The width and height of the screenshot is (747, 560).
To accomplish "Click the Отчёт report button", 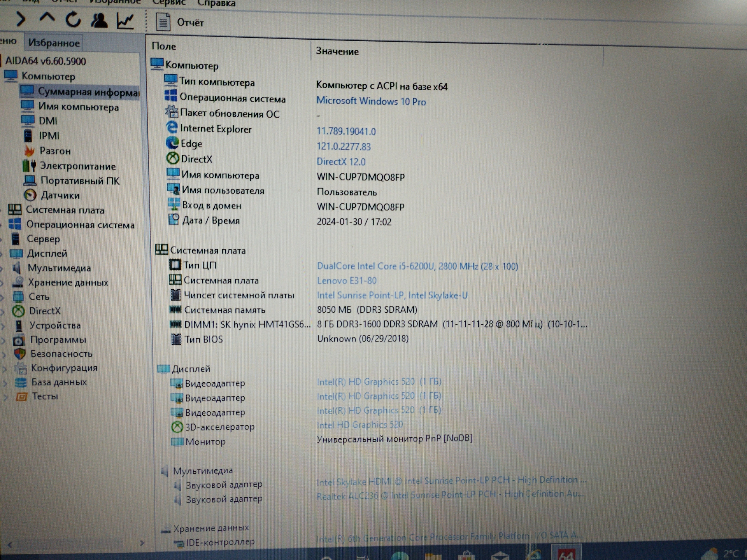I will pyautogui.click(x=180, y=22).
